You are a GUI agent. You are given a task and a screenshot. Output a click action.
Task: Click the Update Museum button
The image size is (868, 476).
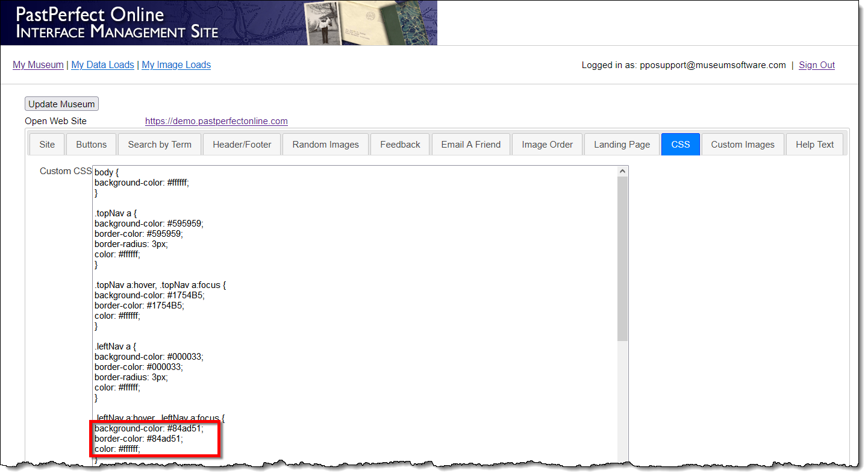[x=61, y=103]
